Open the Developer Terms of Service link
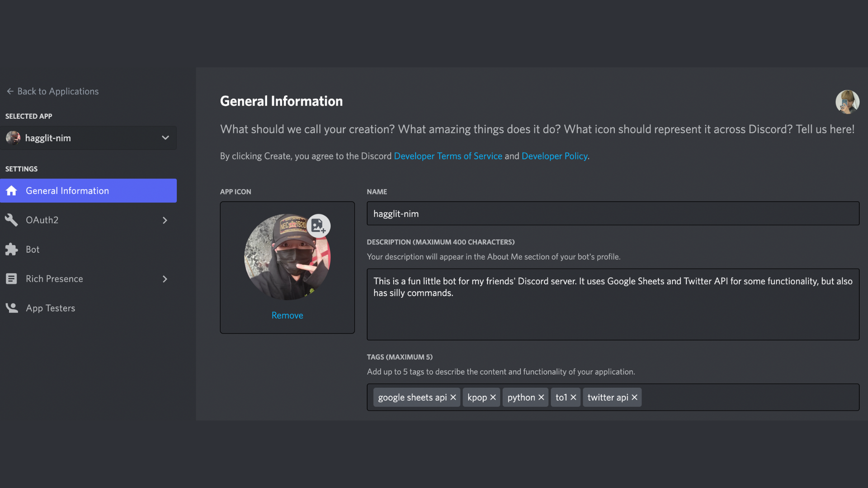The width and height of the screenshot is (868, 488). pyautogui.click(x=448, y=156)
